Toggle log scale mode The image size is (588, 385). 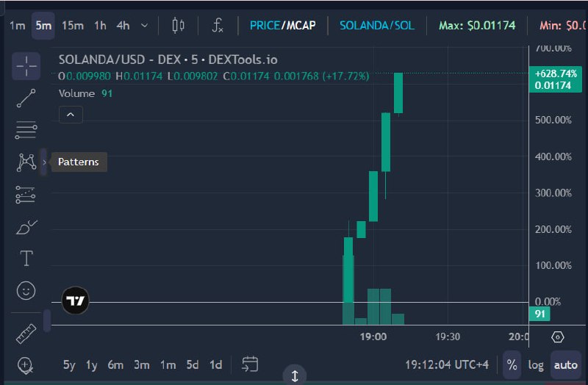pyautogui.click(x=536, y=364)
